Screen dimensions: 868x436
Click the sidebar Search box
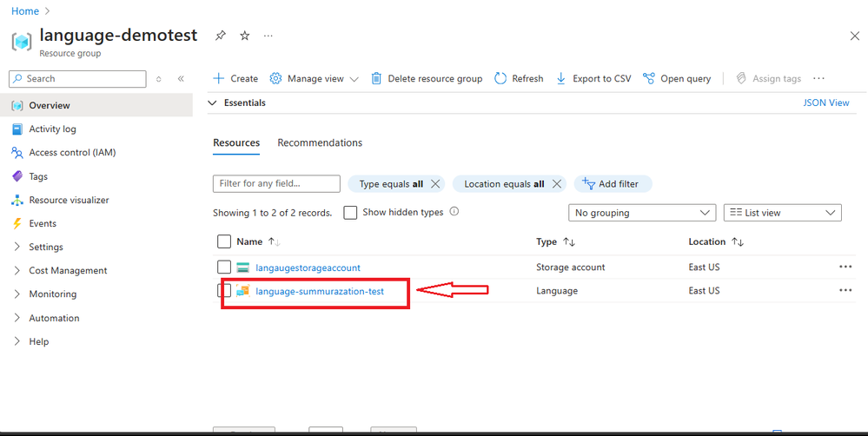pyautogui.click(x=77, y=78)
